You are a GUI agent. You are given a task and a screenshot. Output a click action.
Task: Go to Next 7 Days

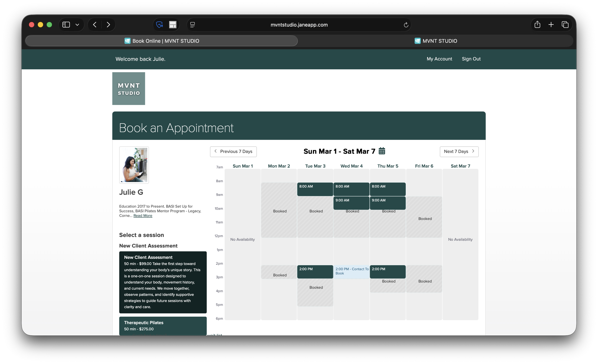pos(459,151)
